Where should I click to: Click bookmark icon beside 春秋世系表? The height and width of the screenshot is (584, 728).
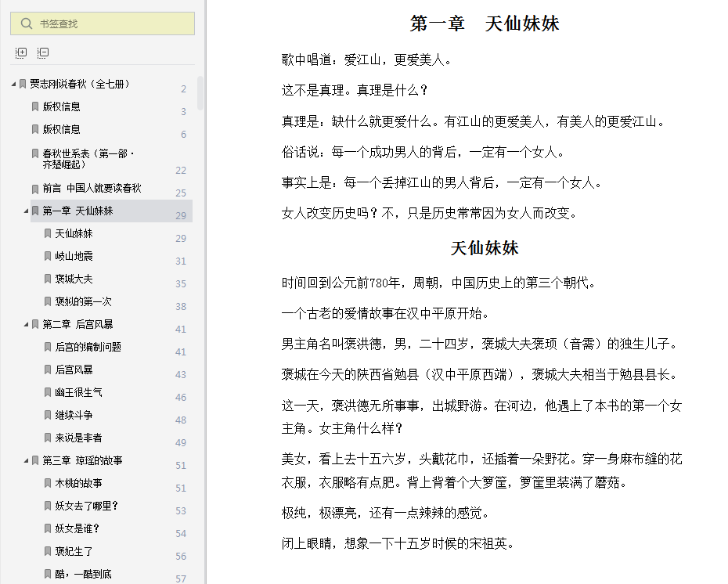(34, 153)
